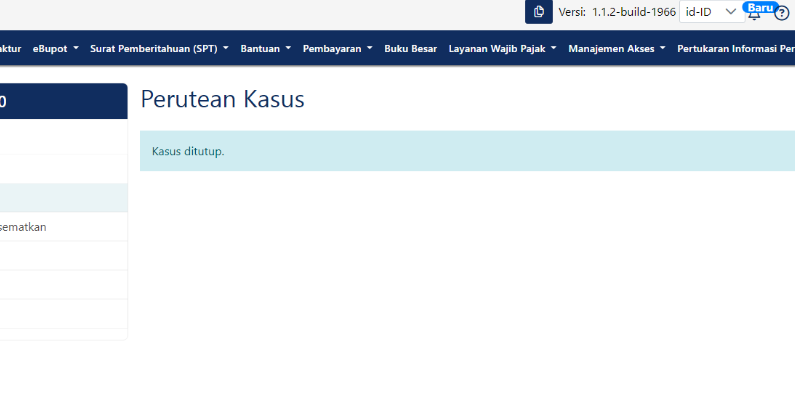
Task: Expand the Manajemen Akses menu
Action: click(616, 48)
